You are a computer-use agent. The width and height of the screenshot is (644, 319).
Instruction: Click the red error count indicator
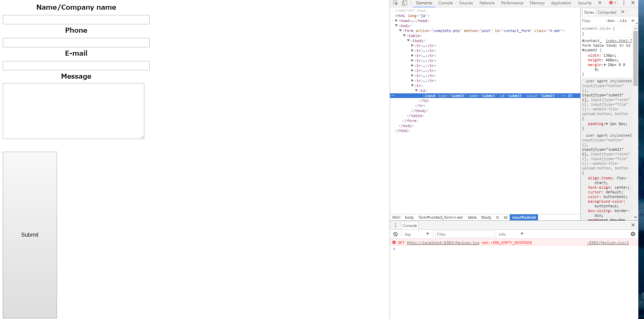pyautogui.click(x=613, y=3)
